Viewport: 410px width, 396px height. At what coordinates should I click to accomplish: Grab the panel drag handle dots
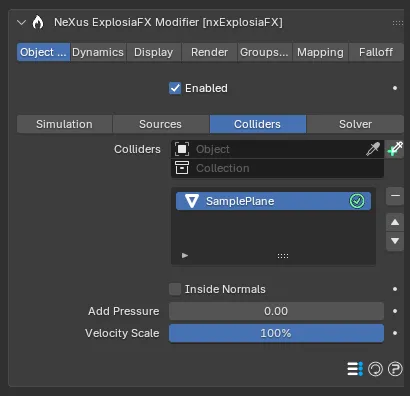click(398, 23)
